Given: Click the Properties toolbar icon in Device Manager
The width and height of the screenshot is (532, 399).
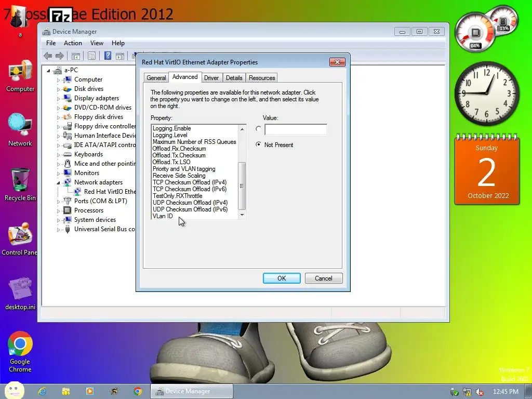Looking at the screenshot, I should (x=91, y=56).
